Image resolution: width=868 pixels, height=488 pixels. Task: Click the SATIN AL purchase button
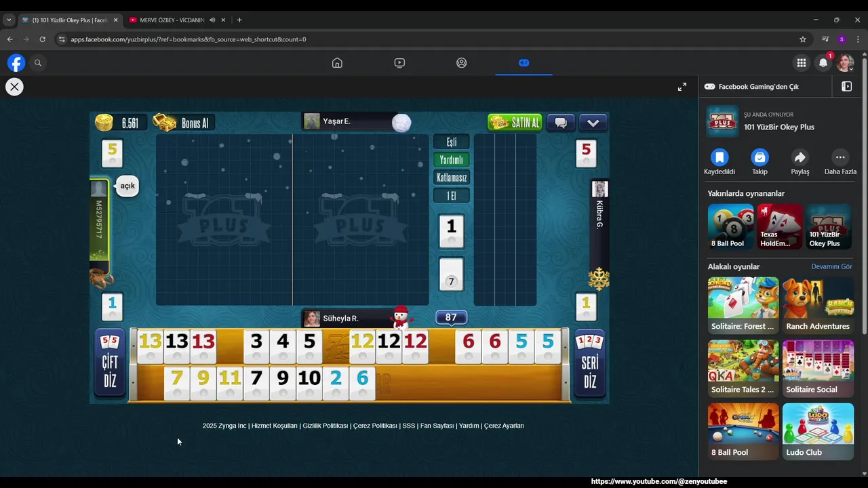(x=515, y=122)
